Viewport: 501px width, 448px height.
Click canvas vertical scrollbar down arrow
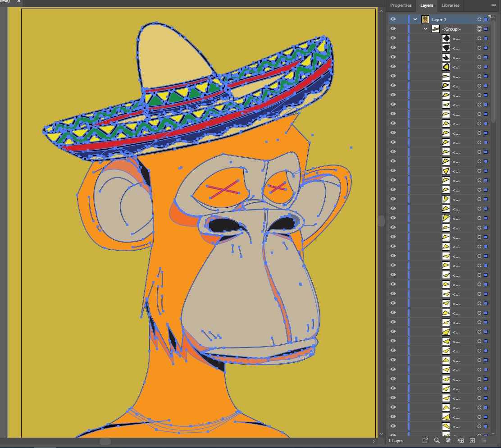[x=381, y=434]
